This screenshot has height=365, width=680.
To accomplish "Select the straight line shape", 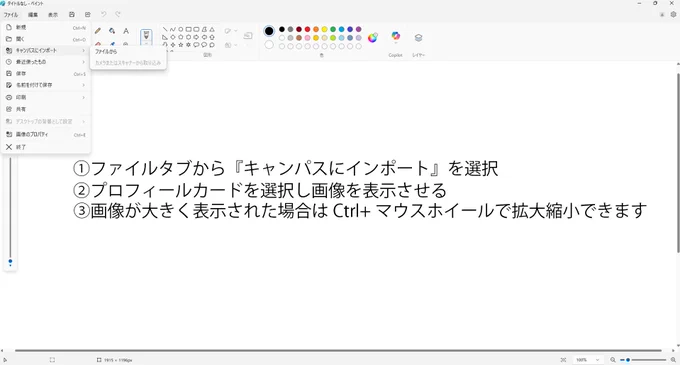I will [165, 29].
